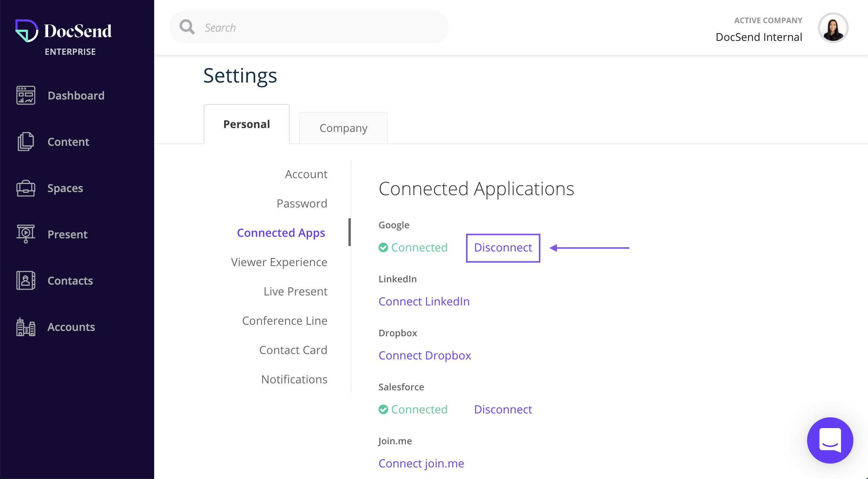Click the Present projector icon
The image size is (868, 479).
[x=26, y=234]
